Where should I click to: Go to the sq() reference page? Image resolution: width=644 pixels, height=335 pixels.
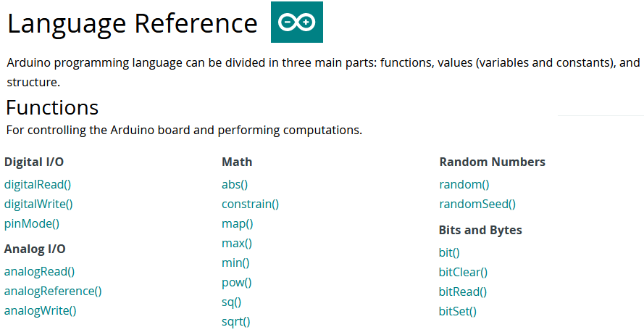coord(232,302)
